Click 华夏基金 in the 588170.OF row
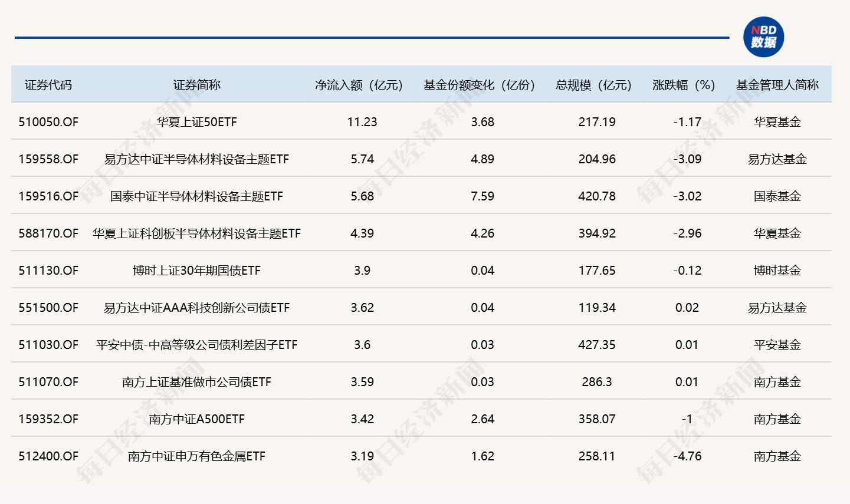 (777, 233)
